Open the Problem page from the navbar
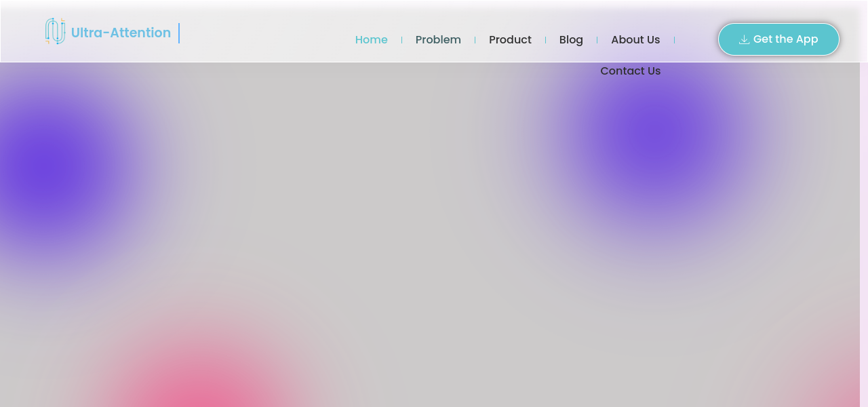 438,40
